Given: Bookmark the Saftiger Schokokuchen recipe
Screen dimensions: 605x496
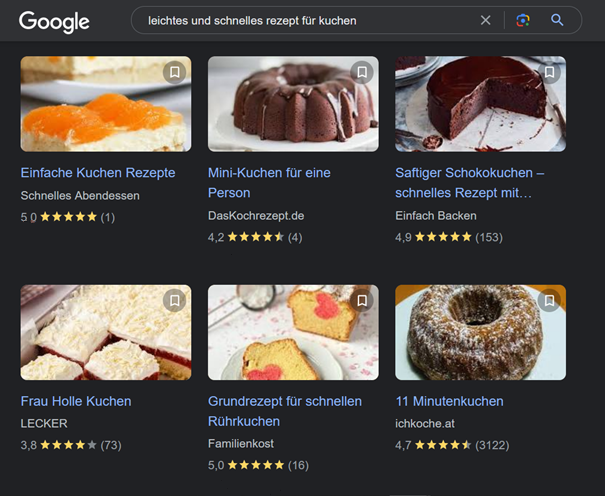Looking at the screenshot, I should 549,72.
